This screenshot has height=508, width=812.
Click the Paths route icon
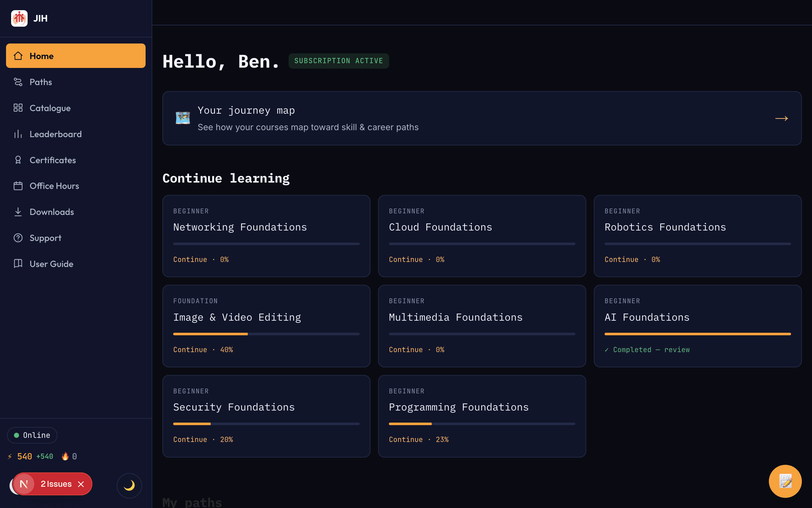point(18,82)
